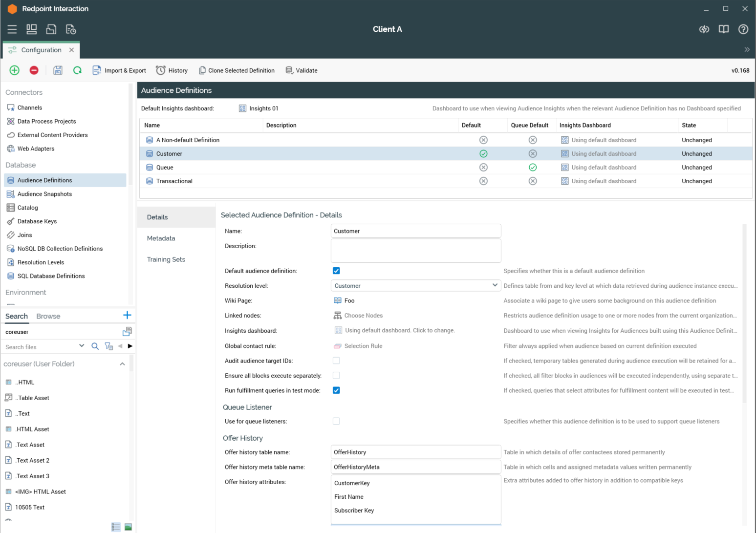This screenshot has width=756, height=533.
Task: Click Clone Selected Definition button
Action: pos(237,70)
